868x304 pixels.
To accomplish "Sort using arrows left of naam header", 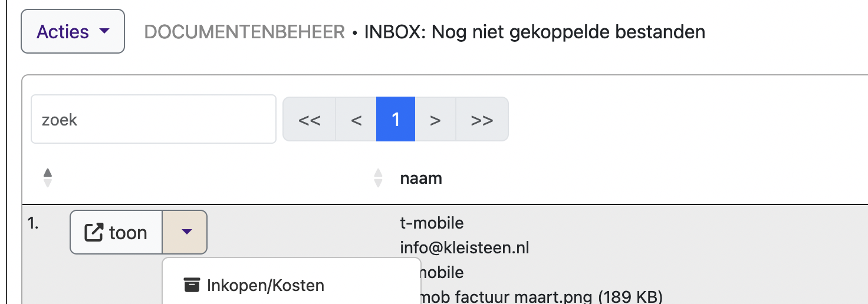I will (x=379, y=178).
